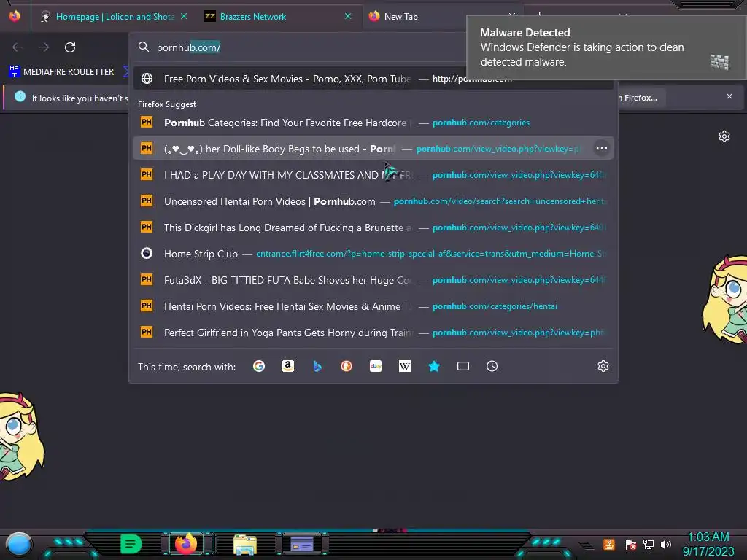Open new tab page settings gear
The width and height of the screenshot is (747, 560).
click(x=724, y=136)
